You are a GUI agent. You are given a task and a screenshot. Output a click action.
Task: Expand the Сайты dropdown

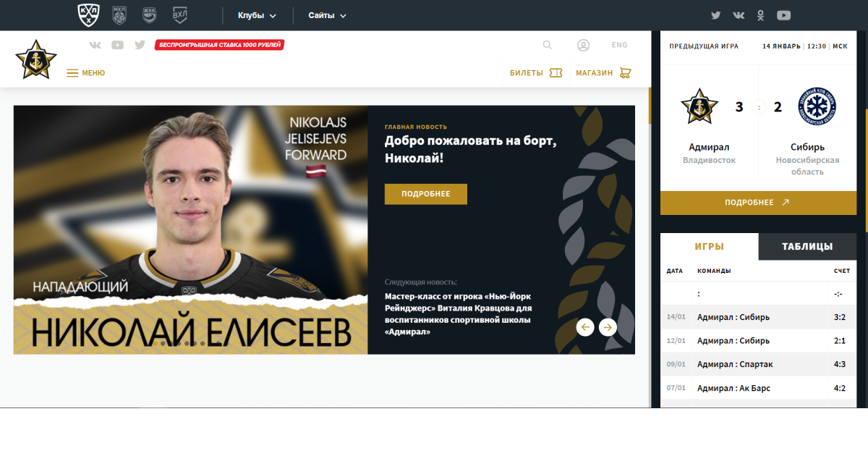point(327,15)
